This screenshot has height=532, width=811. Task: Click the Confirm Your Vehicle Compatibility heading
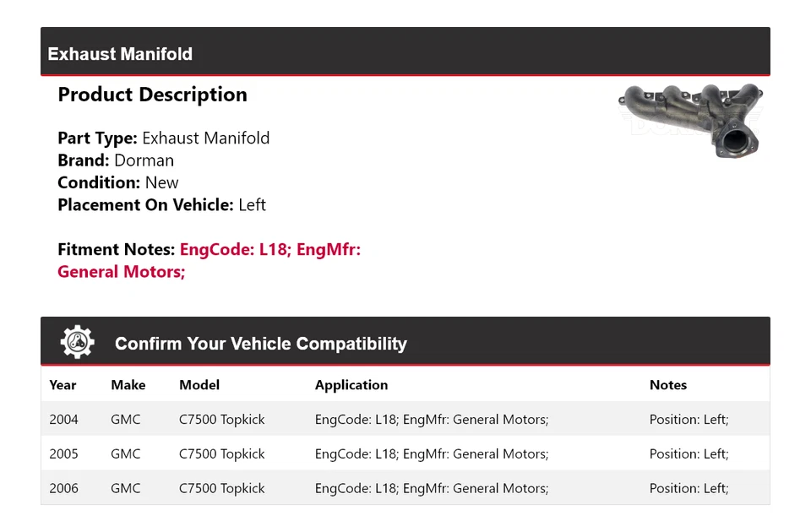click(260, 344)
